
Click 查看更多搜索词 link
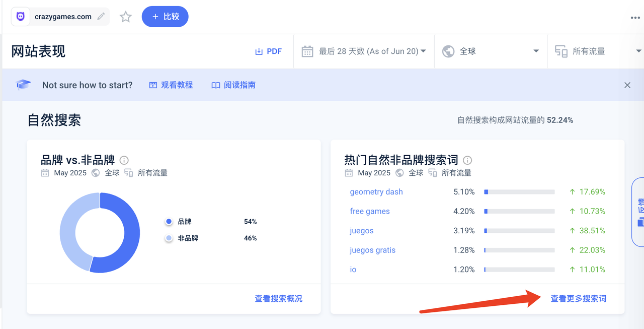(578, 299)
